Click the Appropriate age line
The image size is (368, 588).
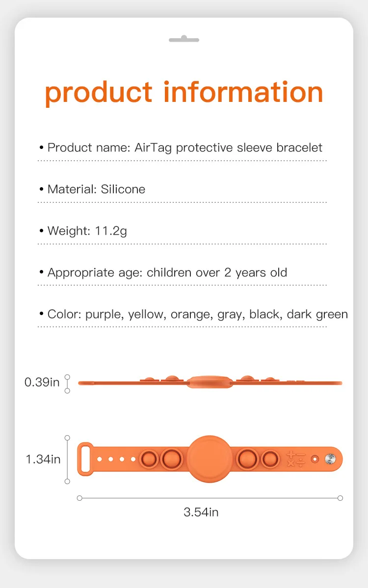tap(163, 272)
